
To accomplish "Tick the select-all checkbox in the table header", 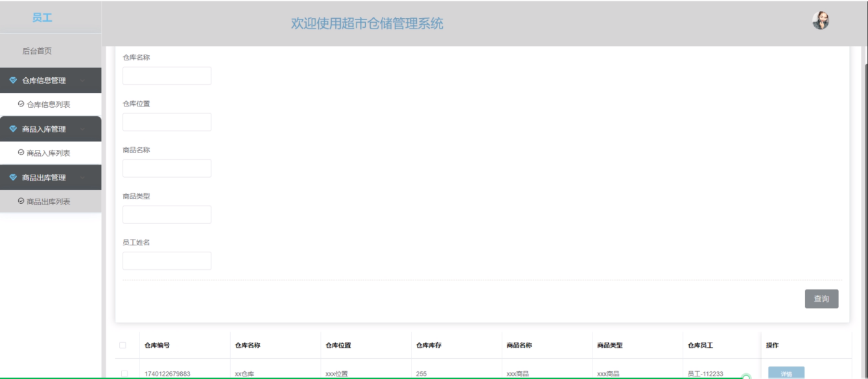I will click(x=123, y=345).
